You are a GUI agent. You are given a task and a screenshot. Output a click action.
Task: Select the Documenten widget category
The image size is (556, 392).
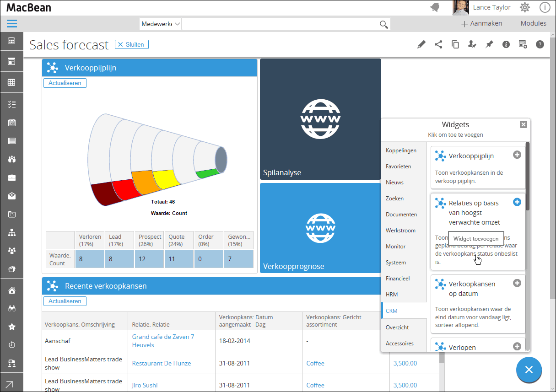[401, 214]
